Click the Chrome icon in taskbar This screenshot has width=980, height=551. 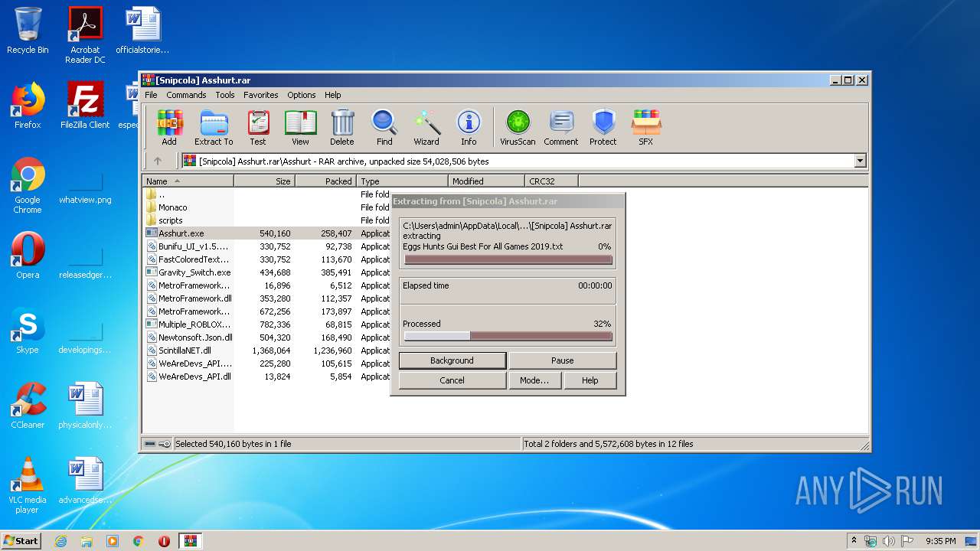tap(139, 541)
